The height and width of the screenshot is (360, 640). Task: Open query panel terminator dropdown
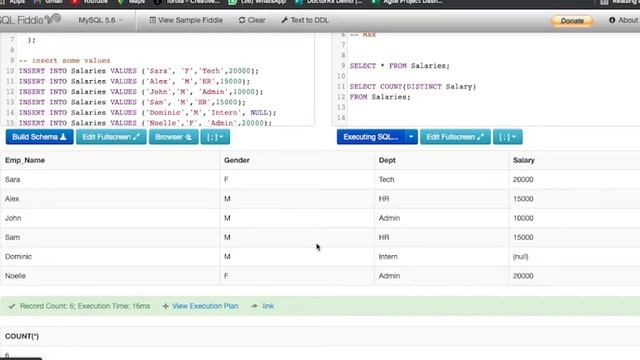pyautogui.click(x=507, y=137)
